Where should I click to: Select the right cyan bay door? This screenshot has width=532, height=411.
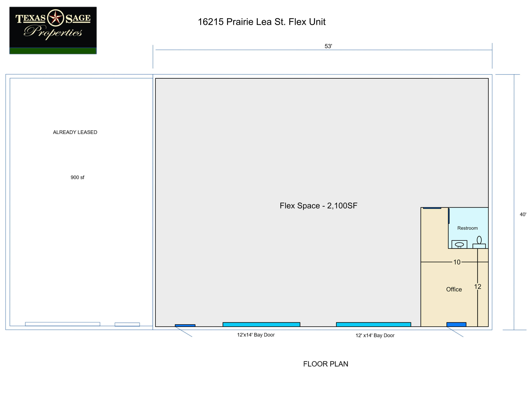pos(374,324)
